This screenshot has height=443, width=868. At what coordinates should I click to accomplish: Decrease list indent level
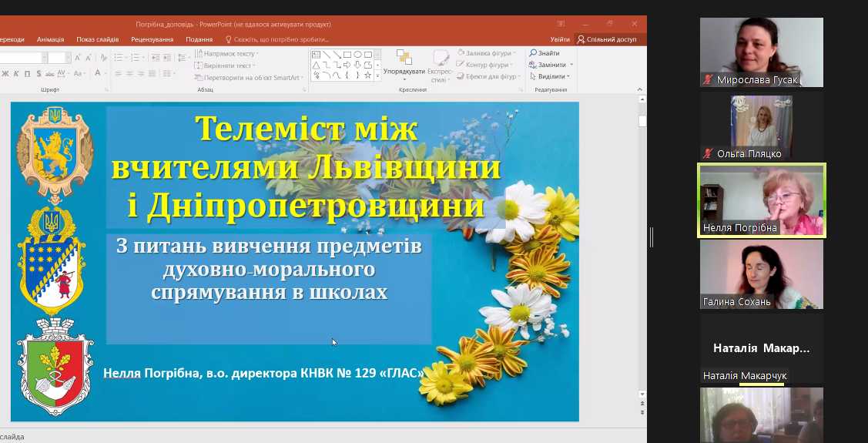(156, 58)
